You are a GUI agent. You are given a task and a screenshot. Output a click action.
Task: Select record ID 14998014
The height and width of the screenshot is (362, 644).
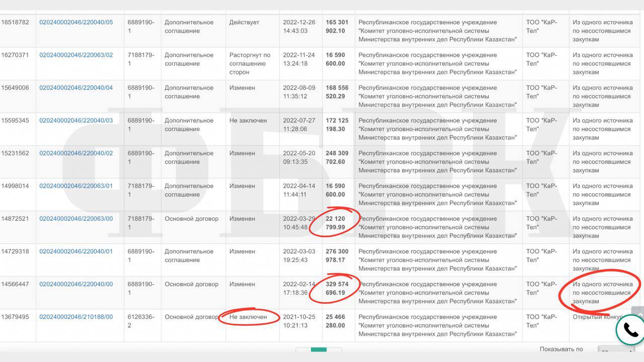[x=15, y=186]
